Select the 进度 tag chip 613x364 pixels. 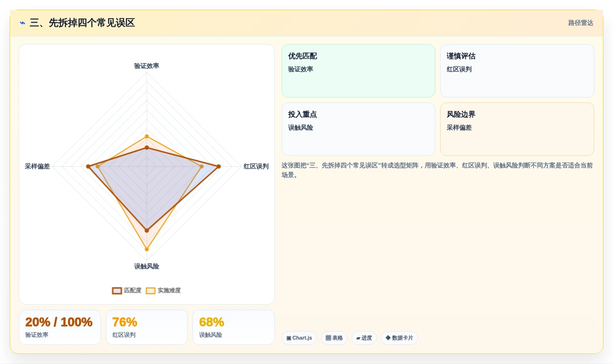click(x=364, y=338)
